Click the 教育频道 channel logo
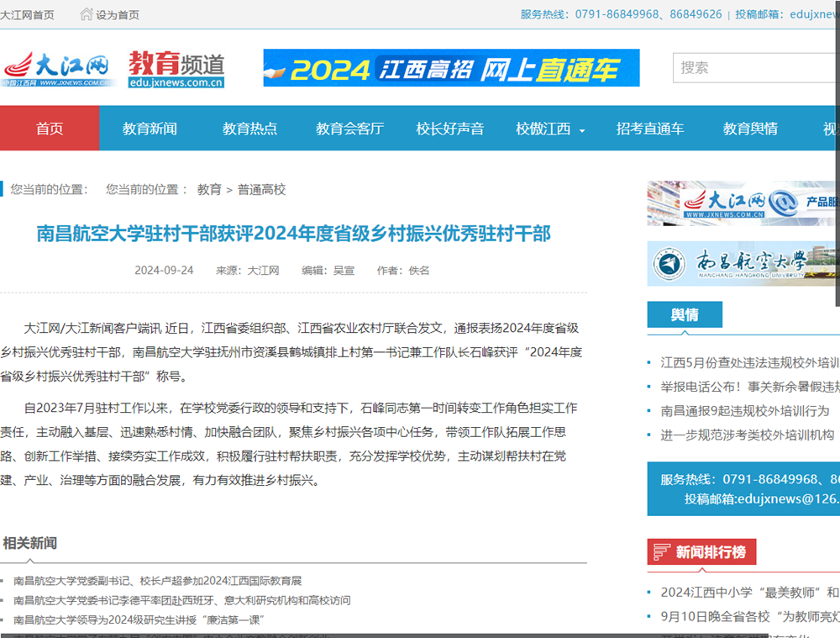 click(176, 68)
